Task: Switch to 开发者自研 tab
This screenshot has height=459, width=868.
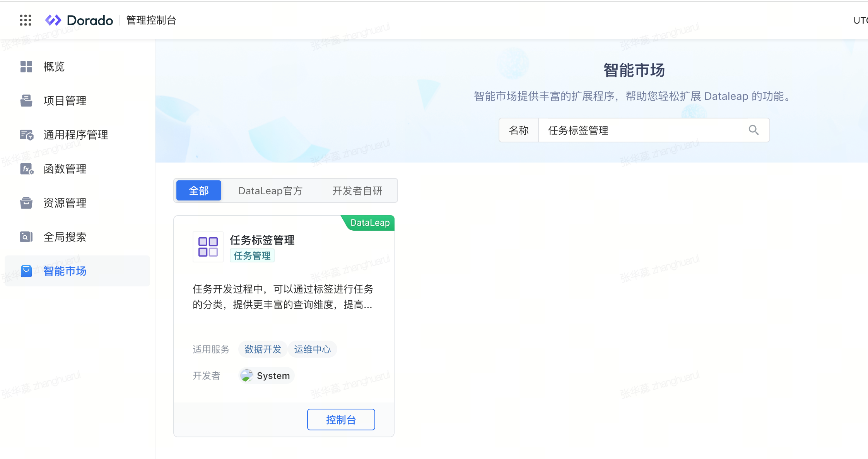Action: click(357, 190)
